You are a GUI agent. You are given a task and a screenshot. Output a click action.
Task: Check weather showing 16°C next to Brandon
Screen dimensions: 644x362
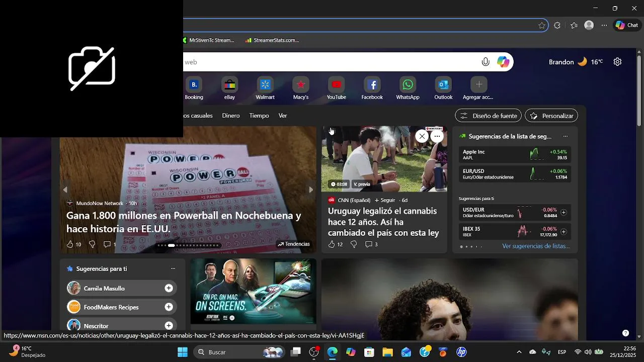590,62
